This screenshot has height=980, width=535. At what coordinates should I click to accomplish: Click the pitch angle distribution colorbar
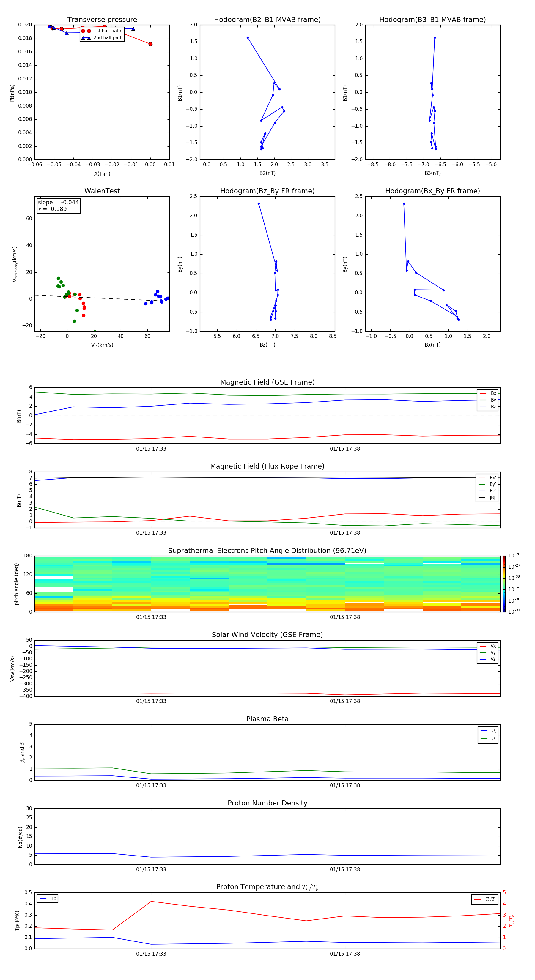(x=504, y=584)
